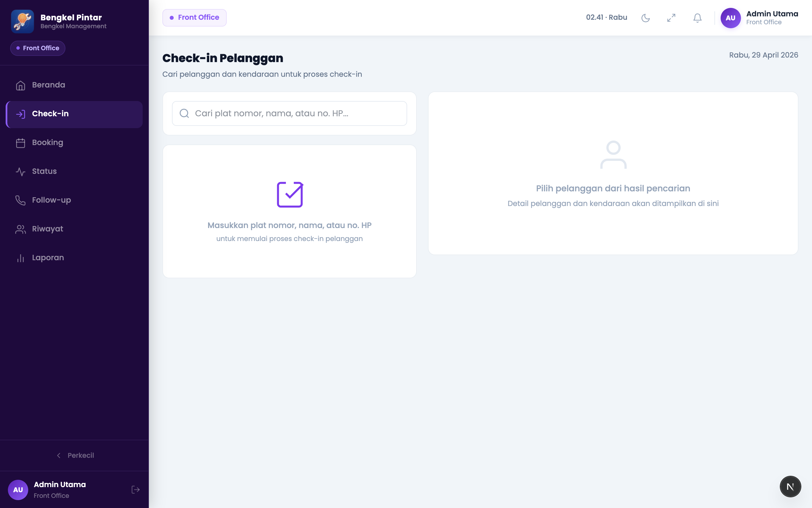Image resolution: width=812 pixels, height=508 pixels.
Task: Click Front Office badge in the top bar
Action: point(194,18)
